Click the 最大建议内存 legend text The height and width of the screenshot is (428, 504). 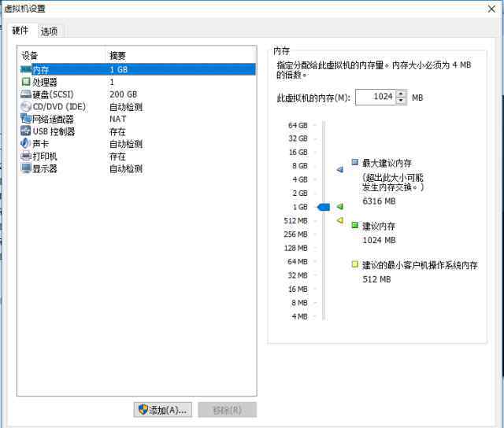(387, 163)
